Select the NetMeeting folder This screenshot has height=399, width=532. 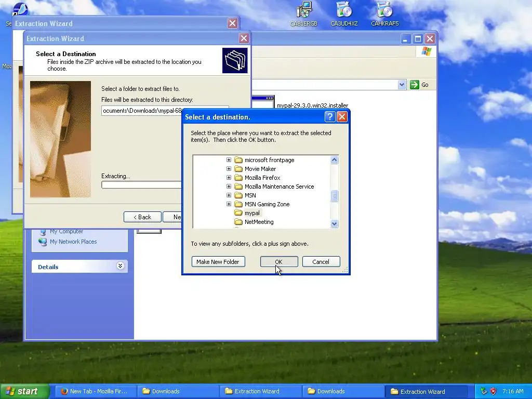[x=259, y=221]
